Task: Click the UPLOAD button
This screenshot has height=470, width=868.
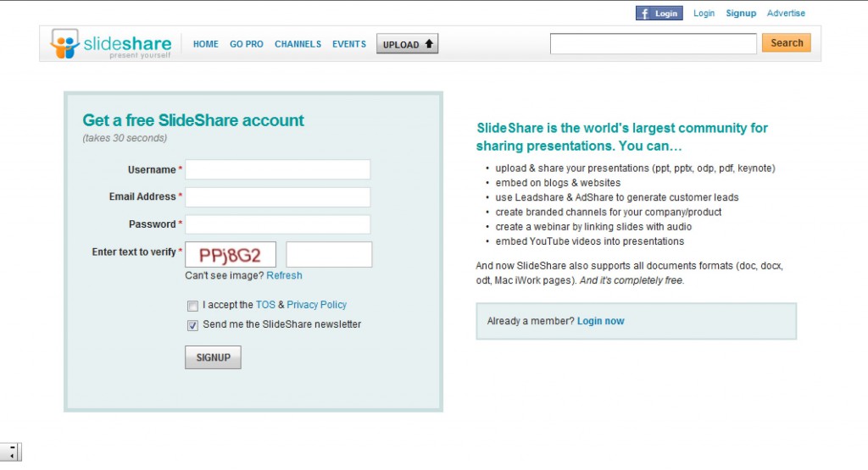Action: 408,44
